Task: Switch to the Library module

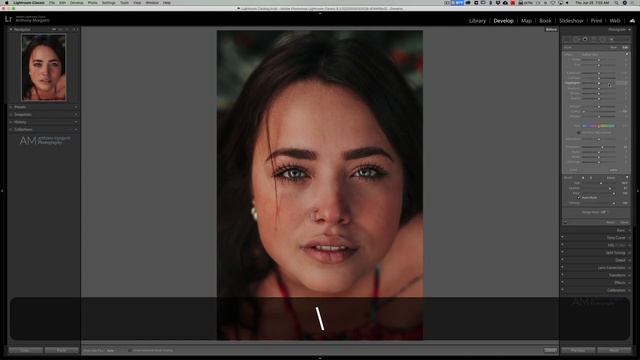Action: pos(477,21)
